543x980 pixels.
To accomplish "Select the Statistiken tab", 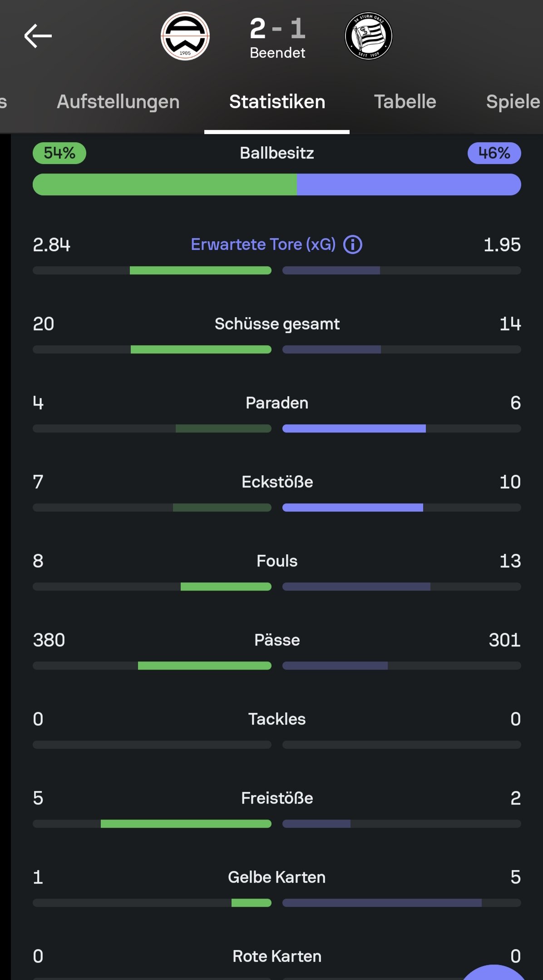I will click(277, 102).
